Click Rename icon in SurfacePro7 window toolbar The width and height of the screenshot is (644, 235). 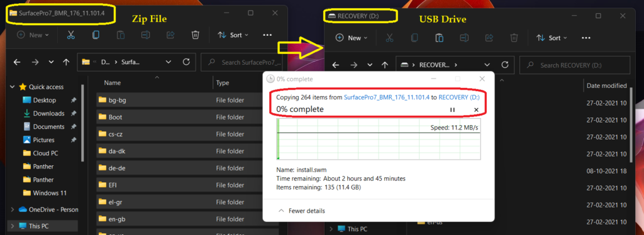145,35
